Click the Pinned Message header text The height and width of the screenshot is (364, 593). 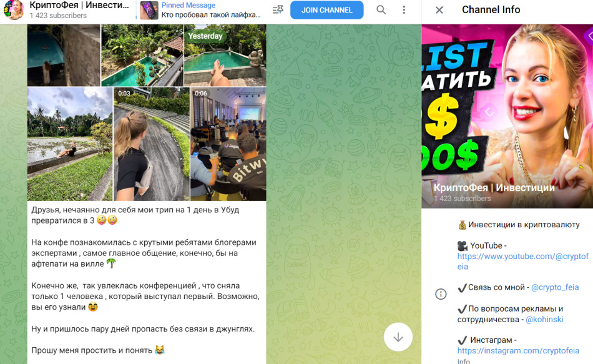(x=189, y=5)
